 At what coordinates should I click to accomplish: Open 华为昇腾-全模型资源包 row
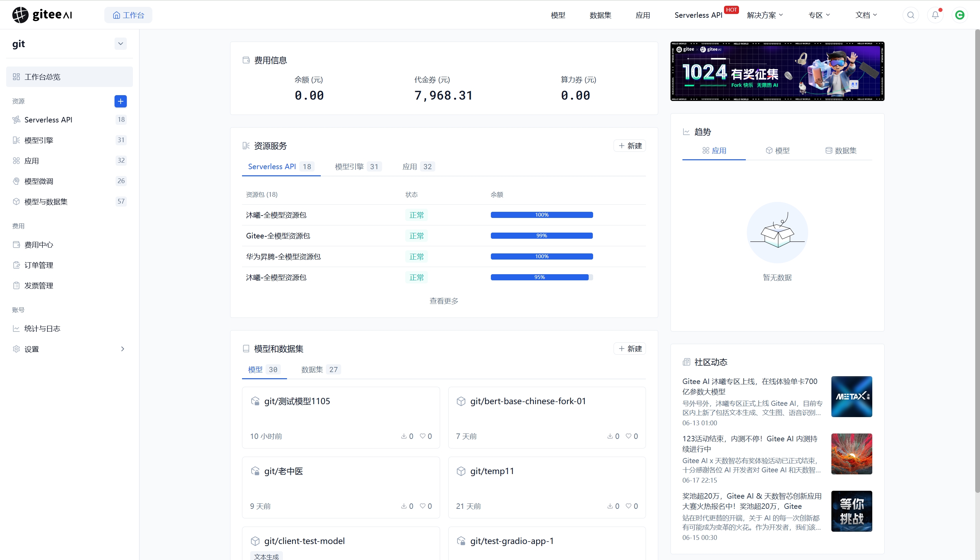click(x=444, y=256)
